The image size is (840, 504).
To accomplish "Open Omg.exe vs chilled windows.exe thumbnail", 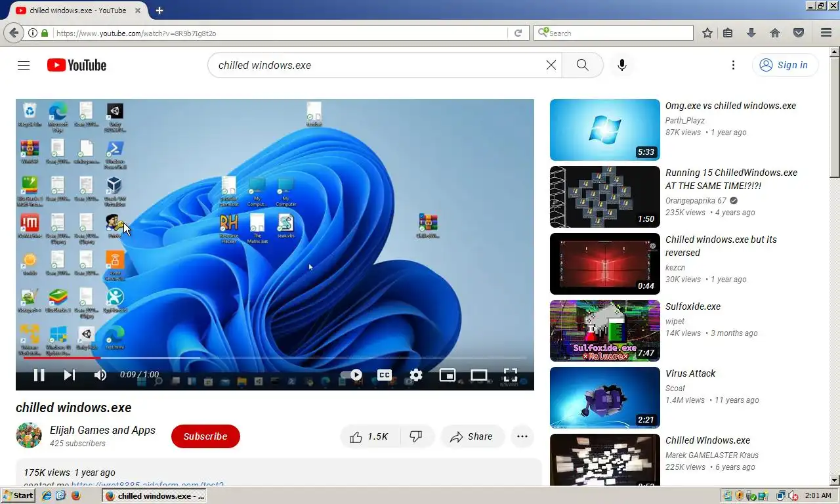I will (604, 130).
